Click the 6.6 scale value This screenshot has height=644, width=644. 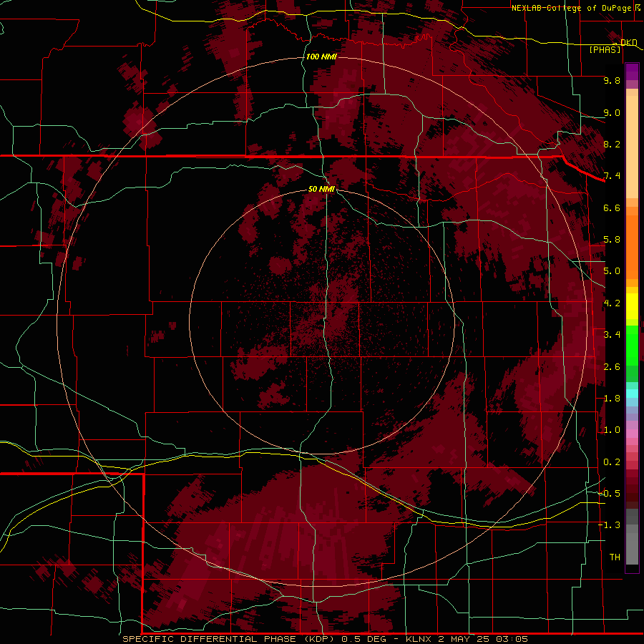612,208
